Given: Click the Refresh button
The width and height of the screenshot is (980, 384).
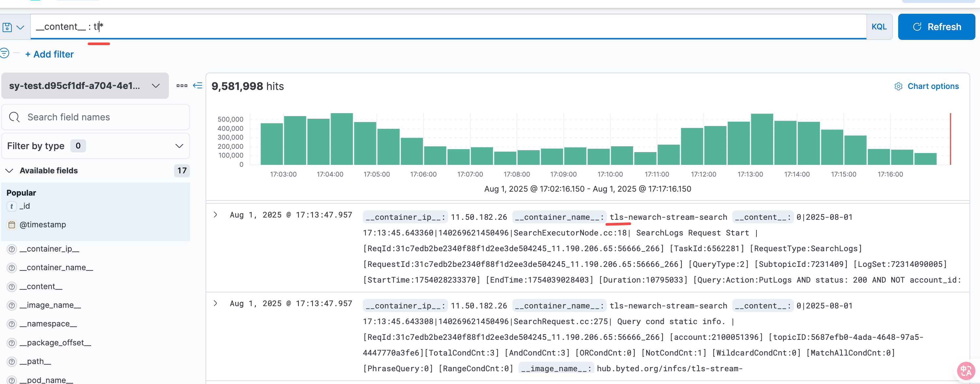Looking at the screenshot, I should click(x=936, y=26).
